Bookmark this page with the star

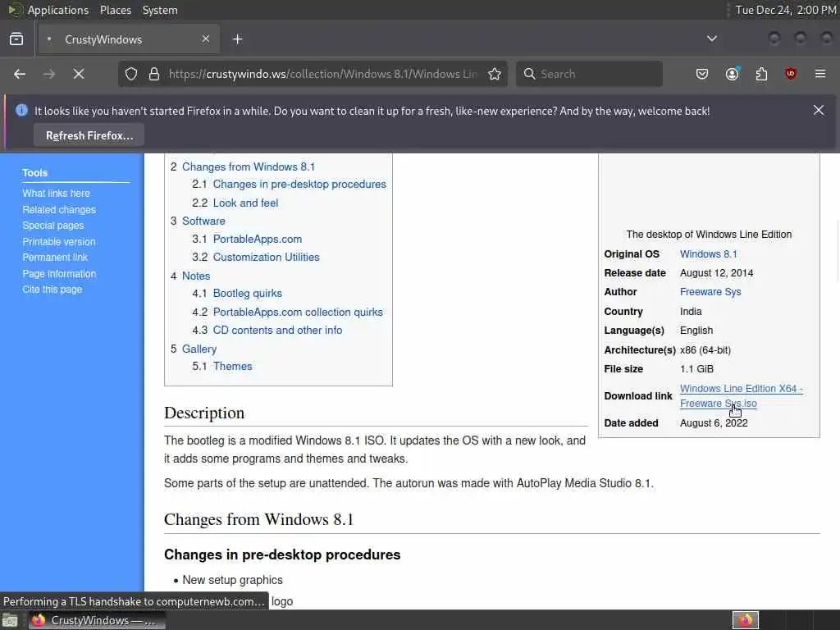(x=495, y=74)
